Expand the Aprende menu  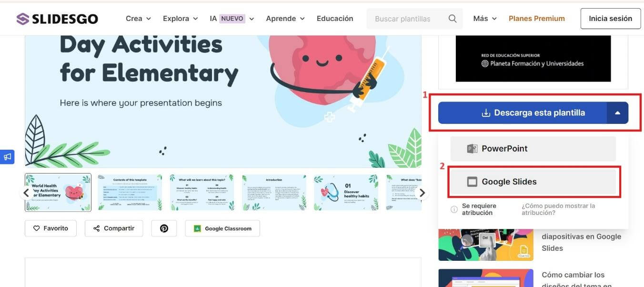[x=285, y=18]
